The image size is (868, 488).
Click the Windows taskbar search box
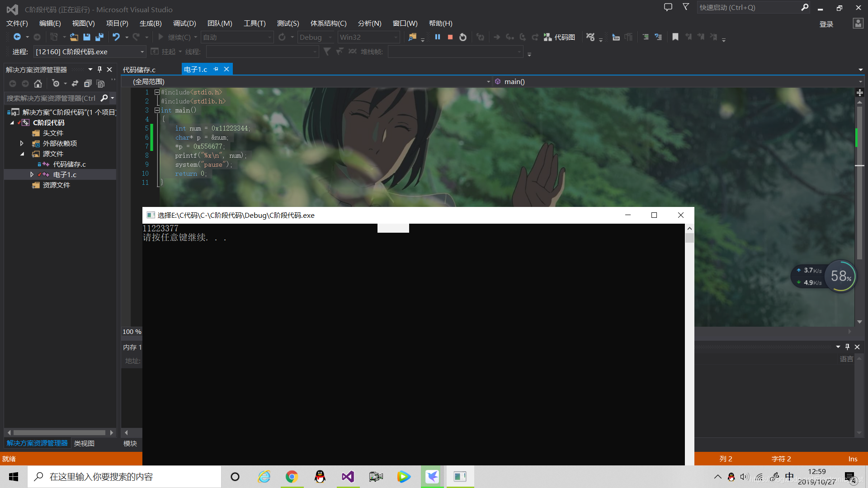point(124,477)
